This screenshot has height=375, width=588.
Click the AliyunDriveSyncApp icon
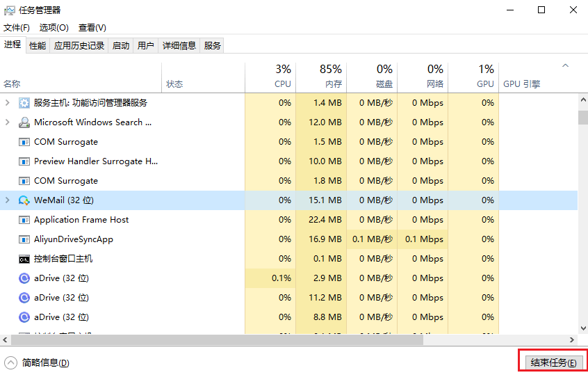(x=24, y=239)
